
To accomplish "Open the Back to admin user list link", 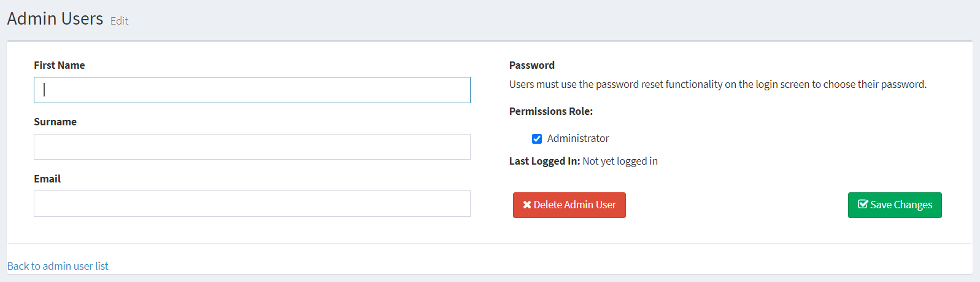I will [x=58, y=266].
